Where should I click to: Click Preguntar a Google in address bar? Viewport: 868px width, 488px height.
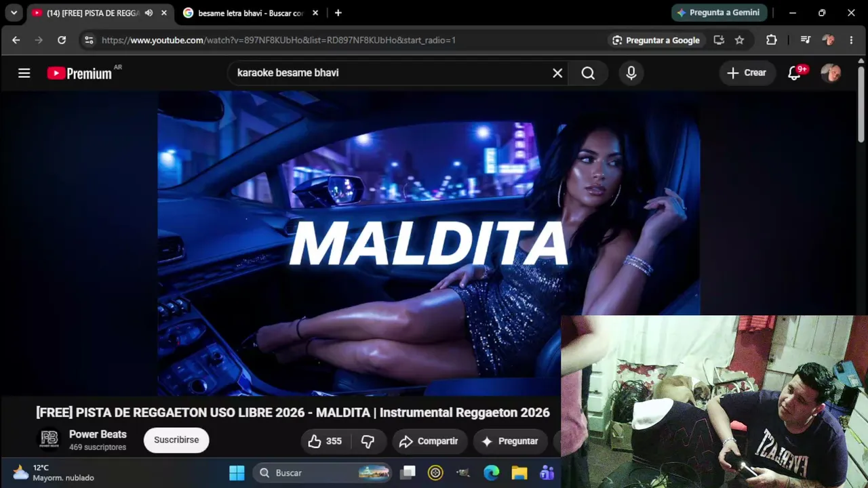coord(656,40)
